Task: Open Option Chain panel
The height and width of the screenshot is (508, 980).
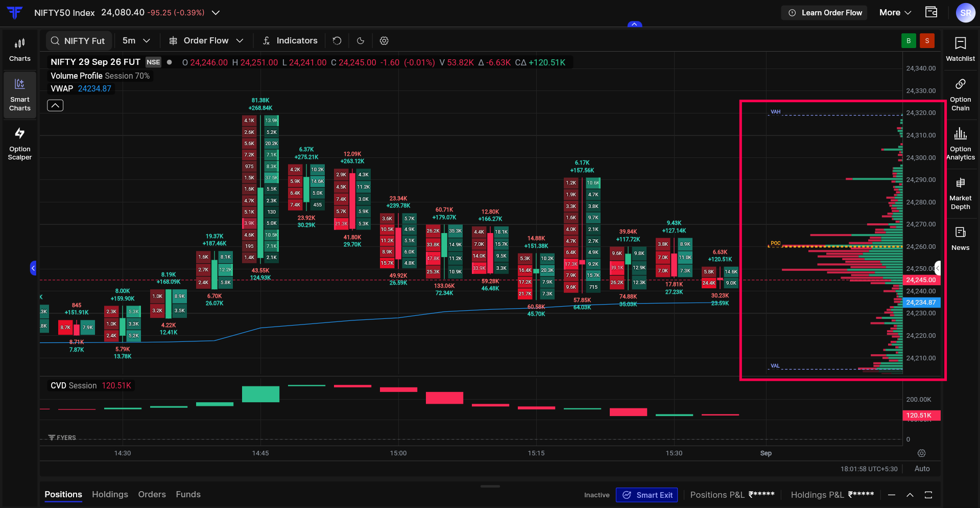Action: tap(960, 95)
